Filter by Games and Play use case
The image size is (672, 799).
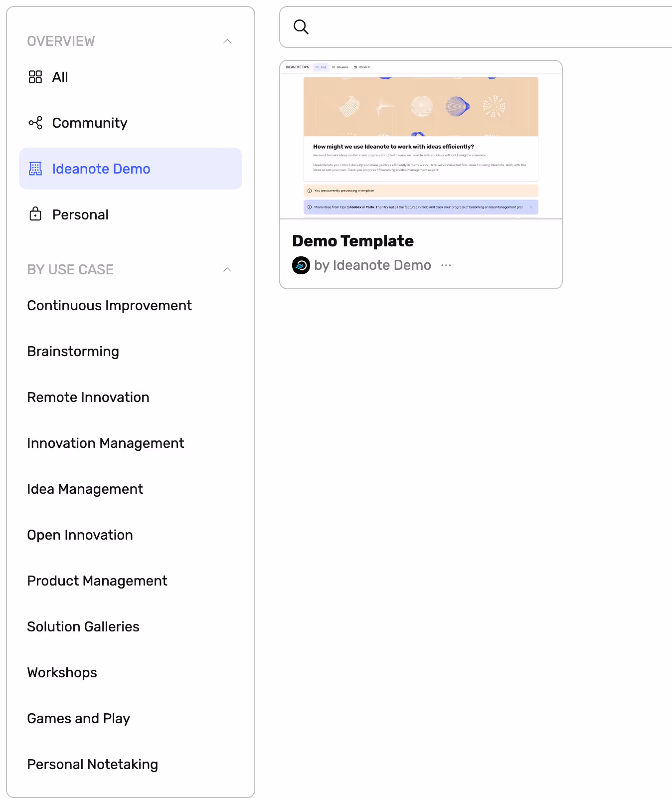click(79, 718)
